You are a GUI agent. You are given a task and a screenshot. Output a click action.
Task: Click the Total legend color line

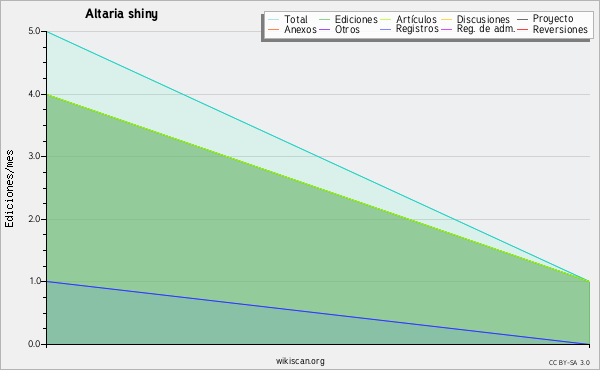273,20
